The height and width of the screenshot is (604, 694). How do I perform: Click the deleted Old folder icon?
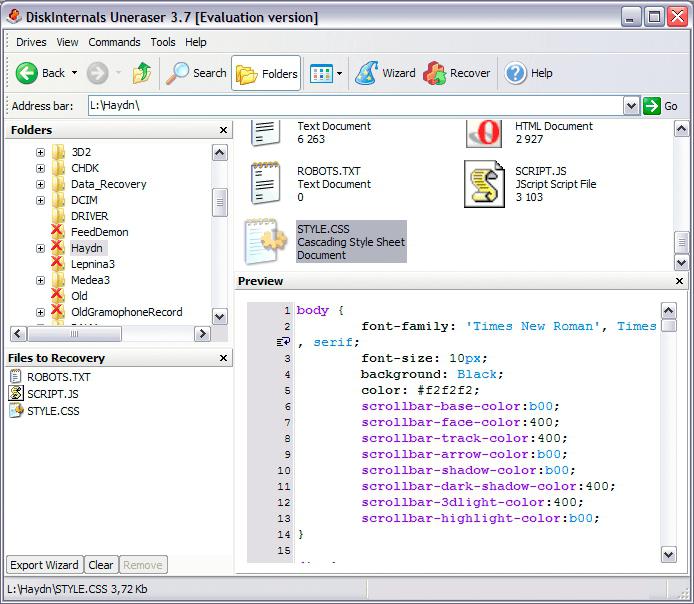[x=58, y=295]
